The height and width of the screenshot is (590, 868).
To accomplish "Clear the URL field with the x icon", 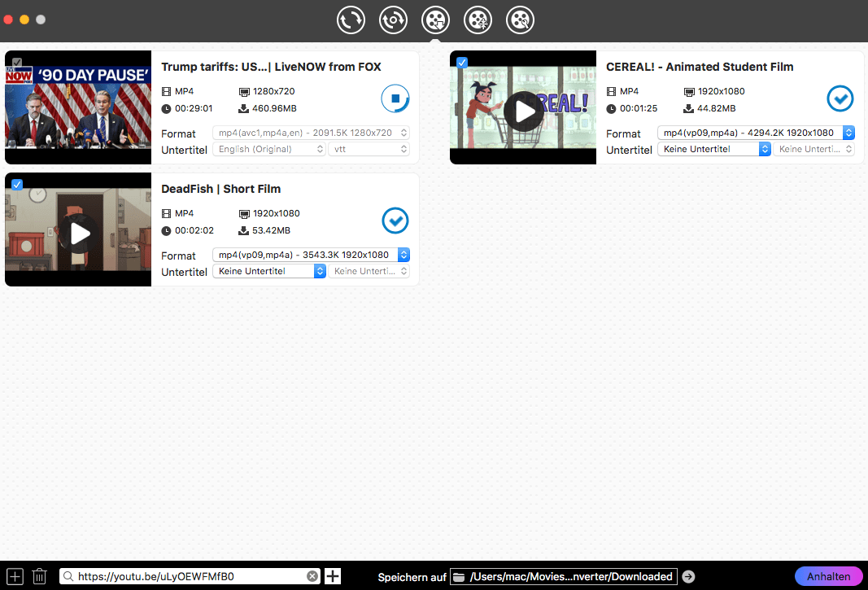I will click(312, 575).
